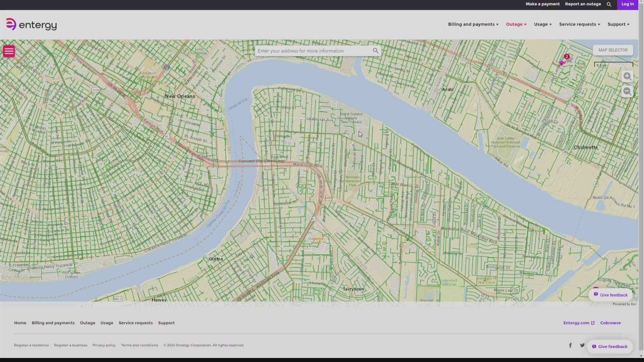Image resolution: width=644 pixels, height=362 pixels.
Task: Open footer Support link
Action: [x=166, y=323]
